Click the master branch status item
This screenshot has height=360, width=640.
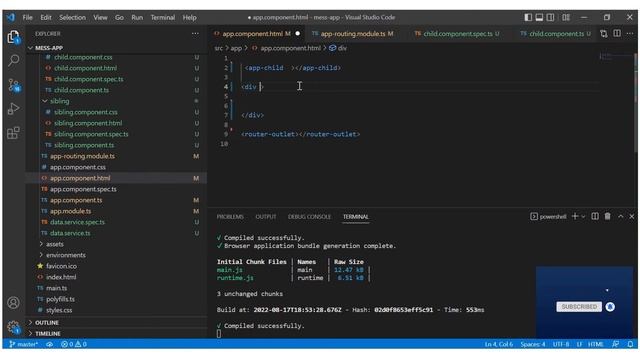click(x=23, y=344)
